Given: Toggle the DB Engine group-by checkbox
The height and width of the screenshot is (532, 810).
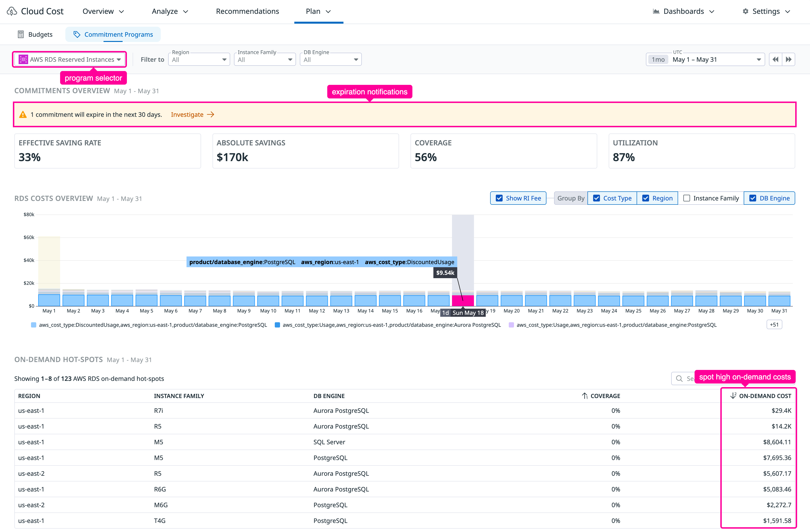Looking at the screenshot, I should pyautogui.click(x=753, y=198).
